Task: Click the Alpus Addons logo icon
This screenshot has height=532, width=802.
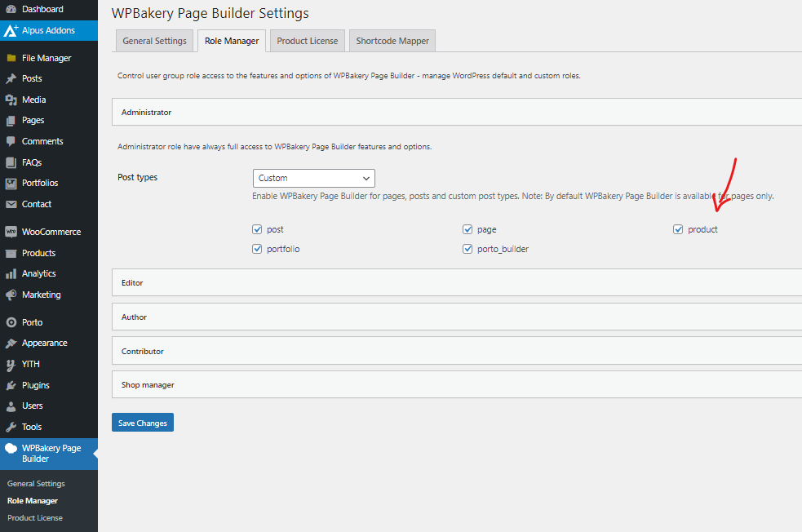Action: [x=11, y=31]
